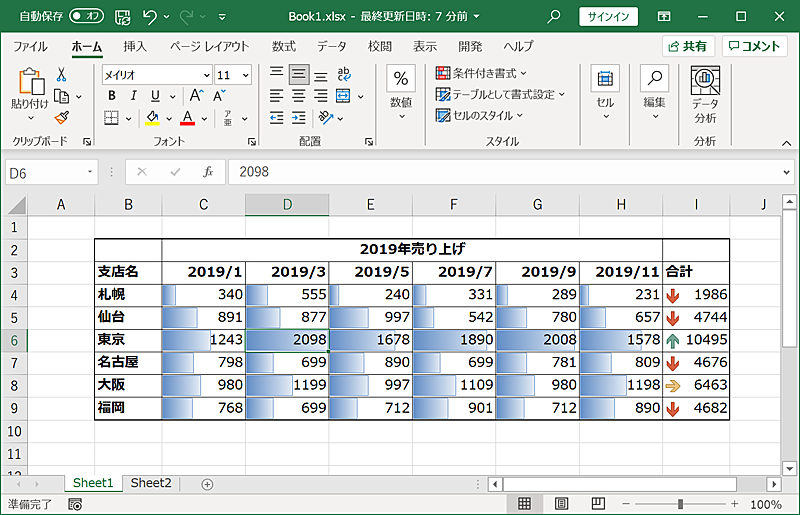
Task: Toggle Italic formatting
Action: [134, 96]
